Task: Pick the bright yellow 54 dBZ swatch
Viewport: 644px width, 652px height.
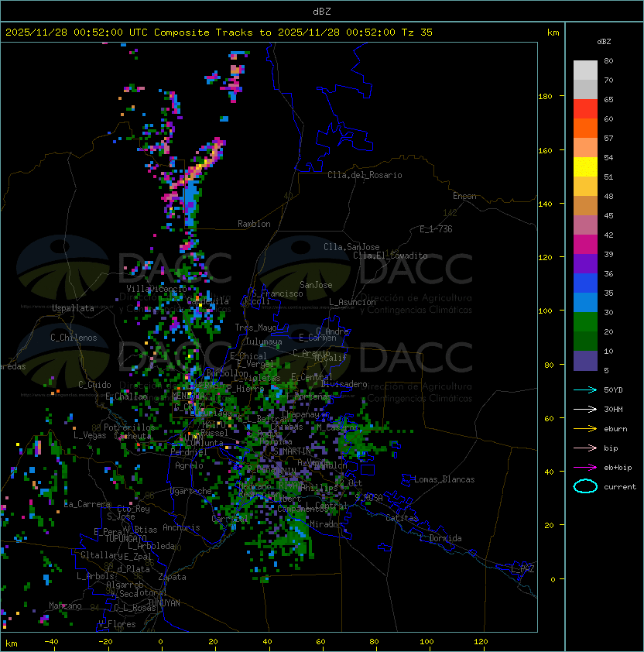Action: pyautogui.click(x=585, y=167)
